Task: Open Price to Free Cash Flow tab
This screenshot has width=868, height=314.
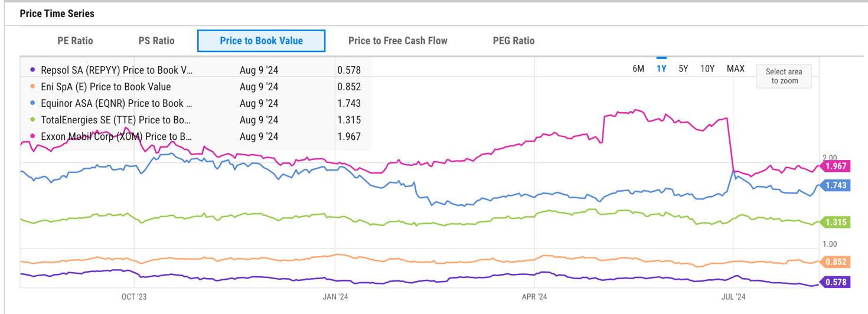Action: click(x=397, y=41)
